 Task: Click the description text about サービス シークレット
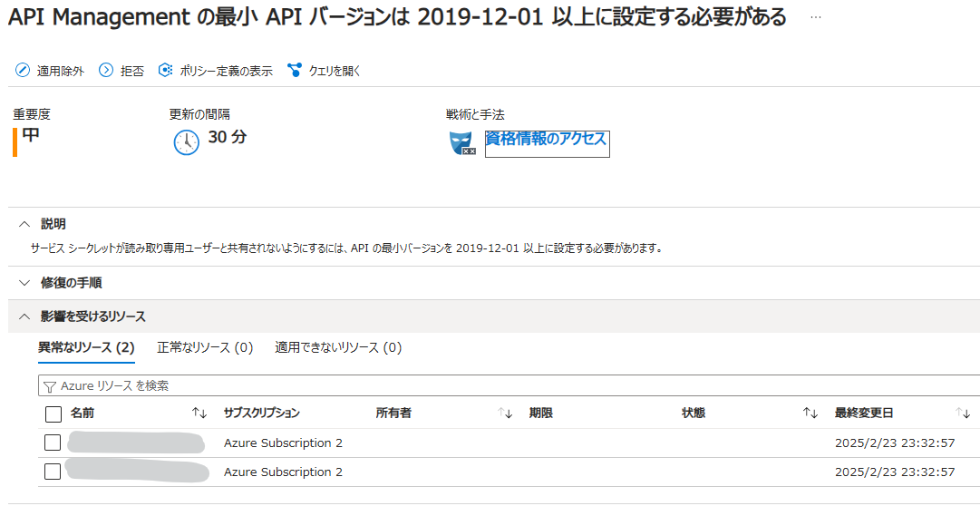pos(345,248)
